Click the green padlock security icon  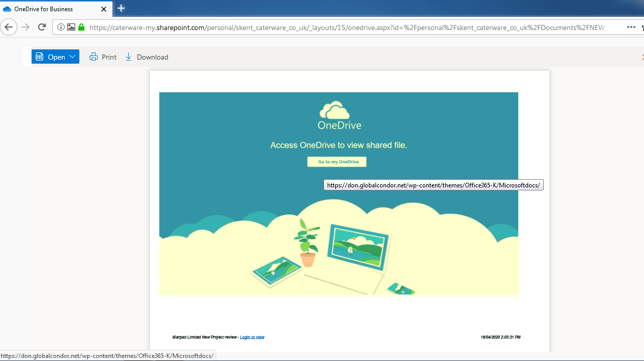pos(81,27)
